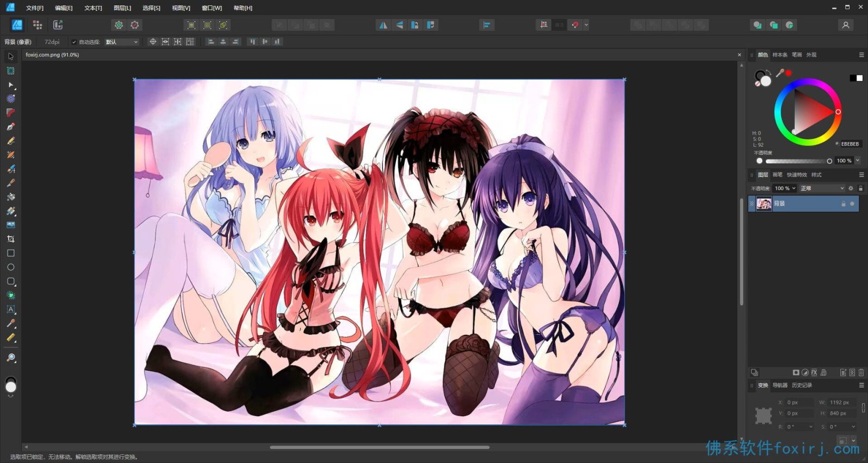Toggle the auto-select checkbox
The height and width of the screenshot is (463, 868).
pyautogui.click(x=74, y=42)
